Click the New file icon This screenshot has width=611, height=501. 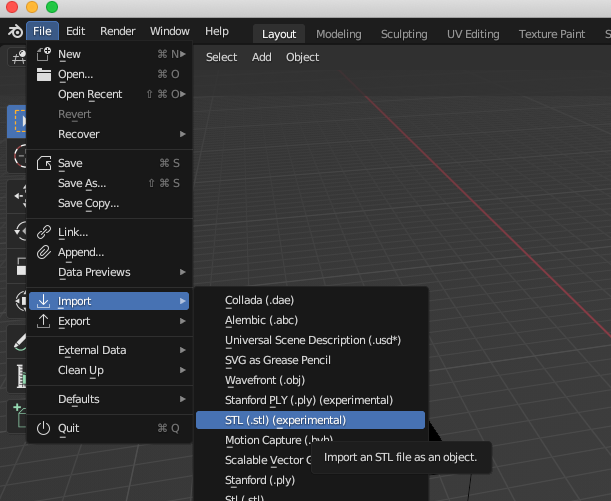click(x=44, y=54)
